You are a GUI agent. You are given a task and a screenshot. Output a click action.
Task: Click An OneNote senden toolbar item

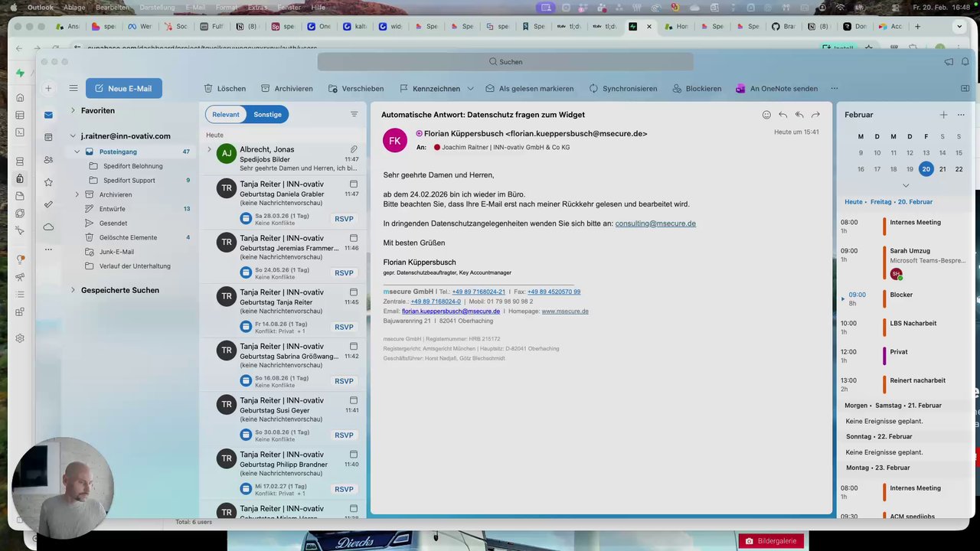pos(776,88)
